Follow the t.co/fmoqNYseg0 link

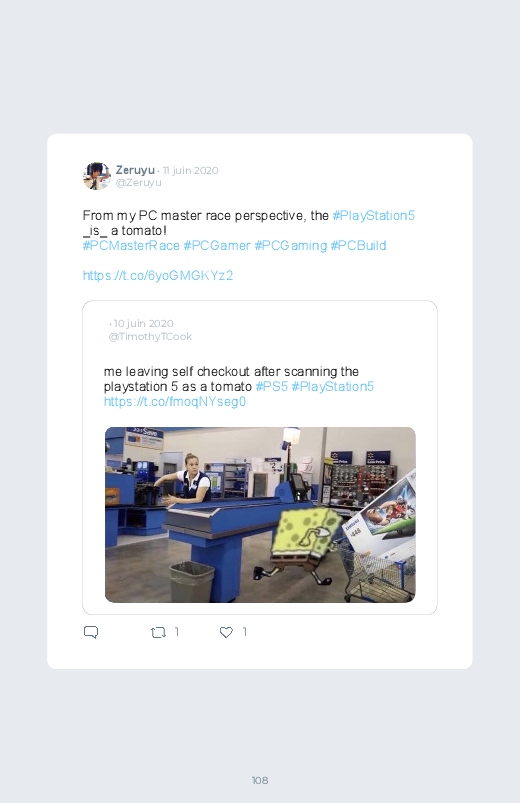point(175,402)
